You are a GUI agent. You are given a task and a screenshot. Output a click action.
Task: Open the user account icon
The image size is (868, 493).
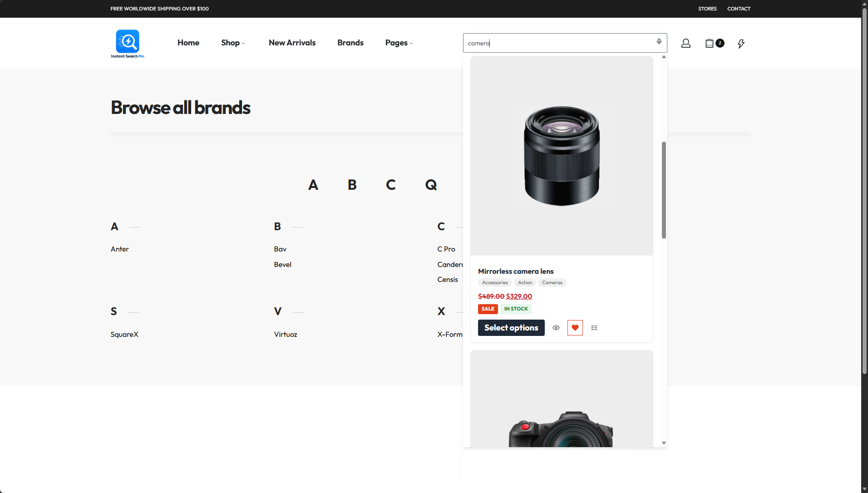coord(686,43)
